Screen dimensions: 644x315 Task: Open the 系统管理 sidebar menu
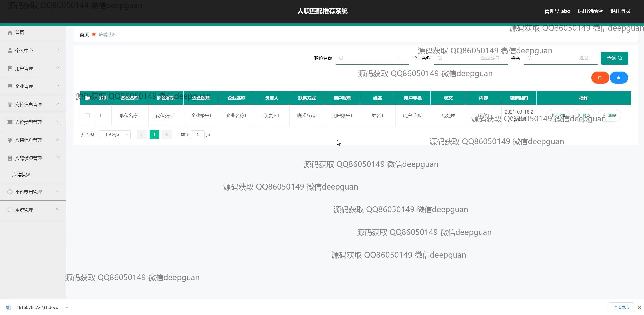pyautogui.click(x=33, y=210)
